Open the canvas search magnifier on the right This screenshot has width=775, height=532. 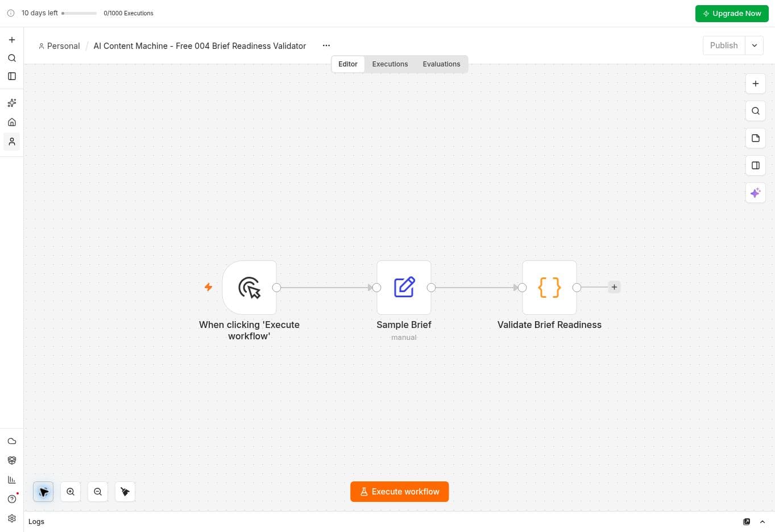[756, 111]
